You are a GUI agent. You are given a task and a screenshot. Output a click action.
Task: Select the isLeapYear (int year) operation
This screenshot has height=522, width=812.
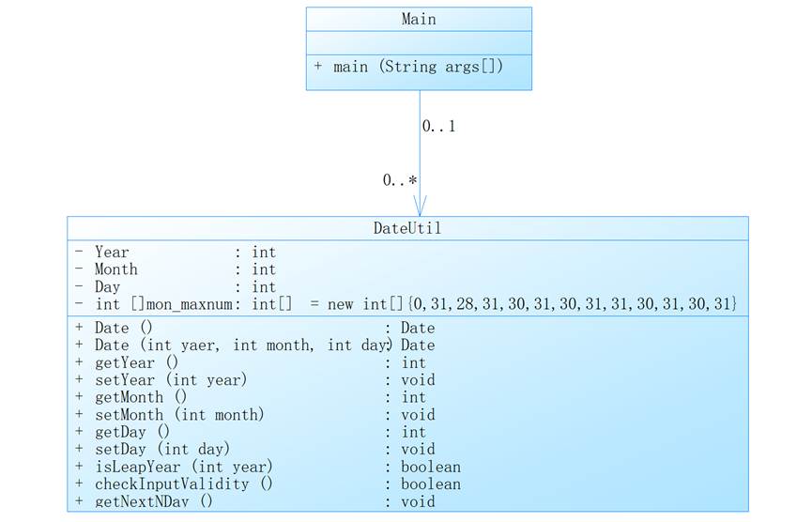tap(268, 467)
